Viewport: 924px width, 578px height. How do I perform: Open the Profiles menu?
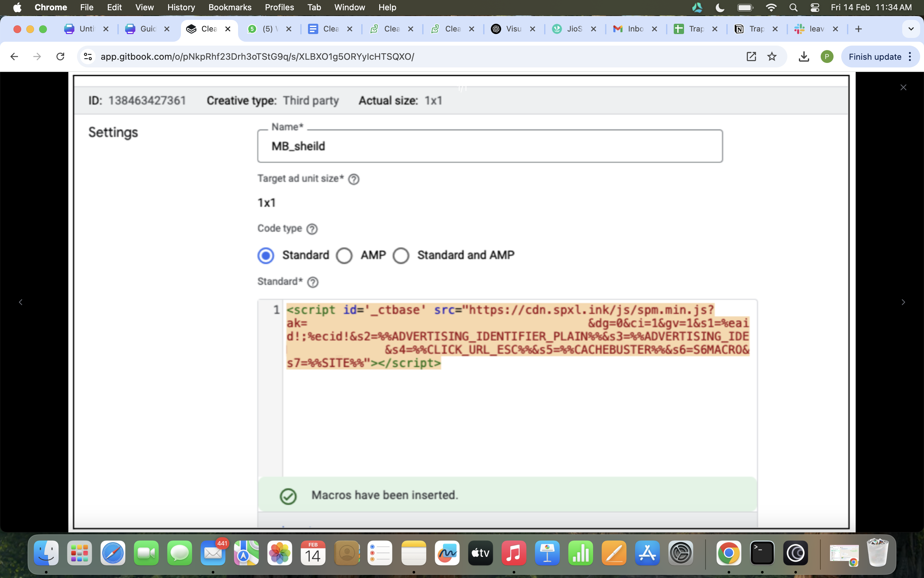[x=279, y=7]
